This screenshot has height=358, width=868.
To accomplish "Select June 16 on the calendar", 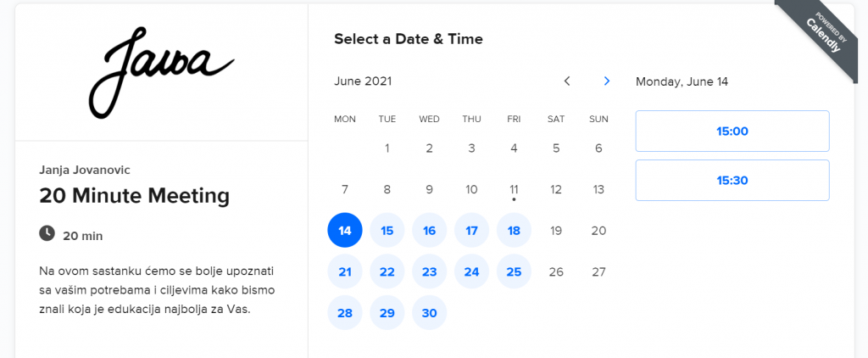I will (430, 231).
